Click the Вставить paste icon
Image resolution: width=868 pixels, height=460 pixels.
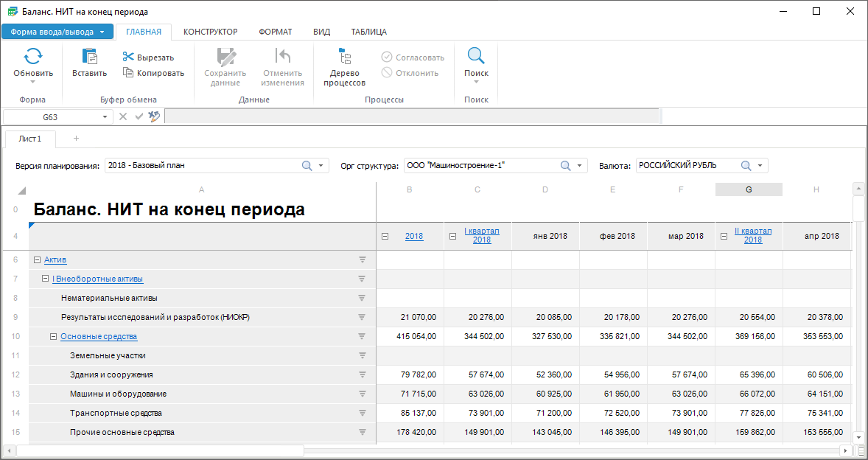(x=90, y=57)
